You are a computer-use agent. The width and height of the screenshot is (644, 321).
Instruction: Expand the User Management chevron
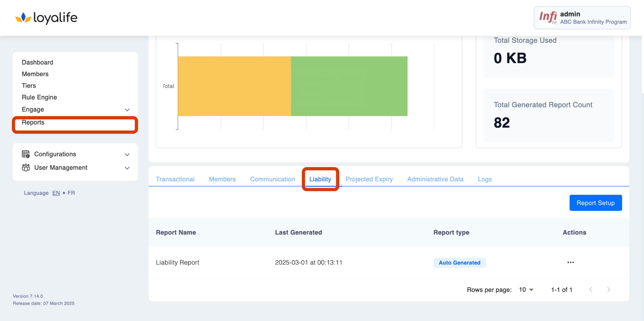coord(127,168)
